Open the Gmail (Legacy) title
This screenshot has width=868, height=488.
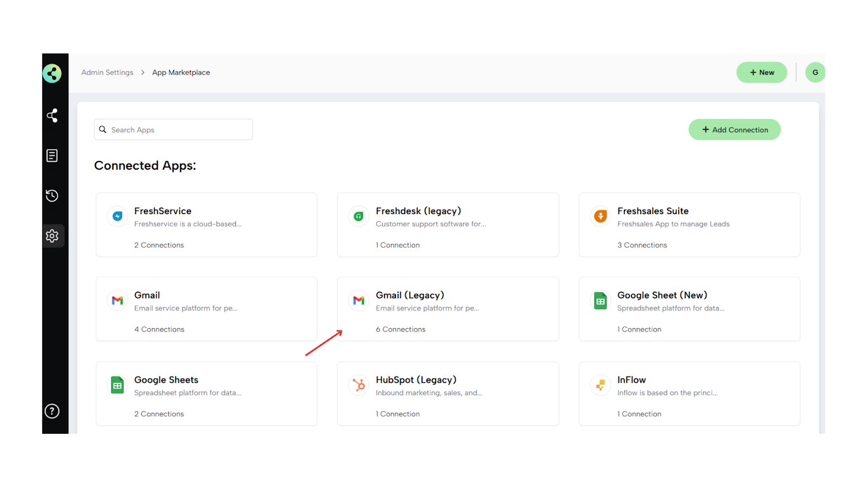(x=410, y=295)
